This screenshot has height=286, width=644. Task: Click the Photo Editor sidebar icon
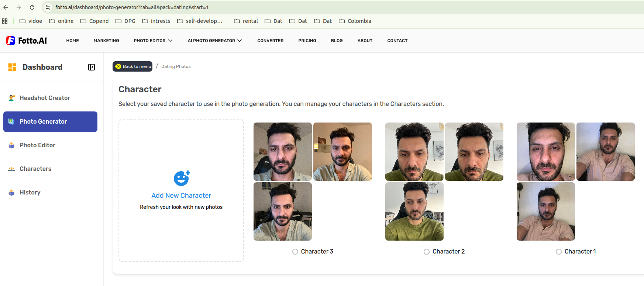pos(12,145)
